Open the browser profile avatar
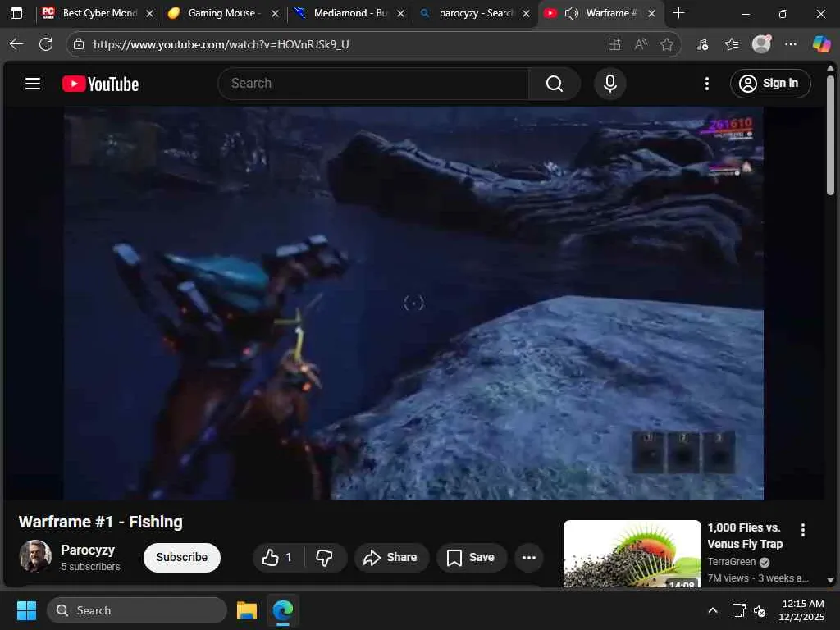 coord(761,44)
